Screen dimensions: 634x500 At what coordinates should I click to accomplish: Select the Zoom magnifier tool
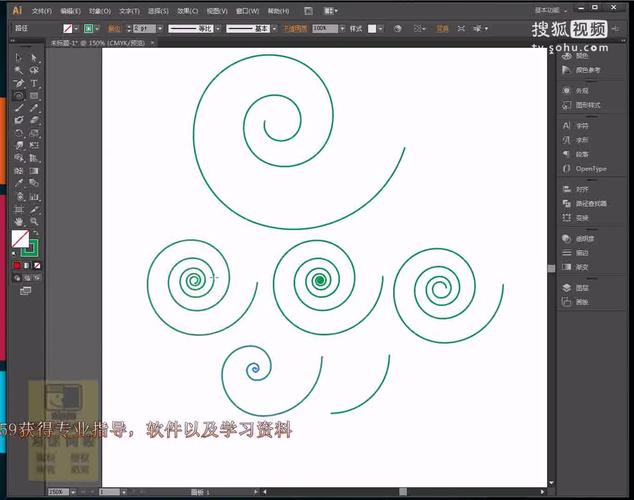(x=34, y=222)
